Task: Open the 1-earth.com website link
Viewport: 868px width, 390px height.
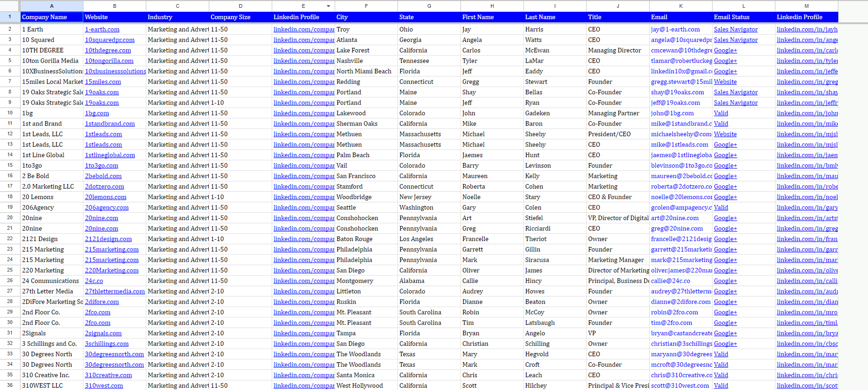Action: point(102,29)
